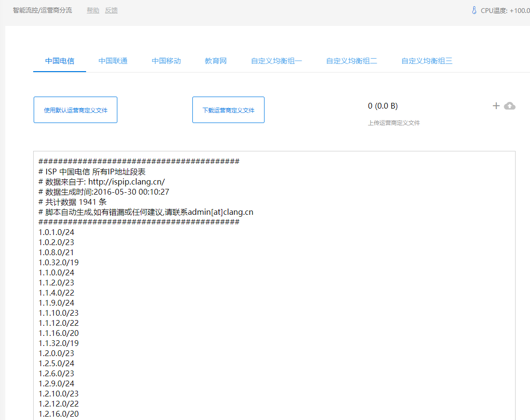The image size is (530, 420).
Task: Open the 教育网 tab
Action: (x=215, y=61)
